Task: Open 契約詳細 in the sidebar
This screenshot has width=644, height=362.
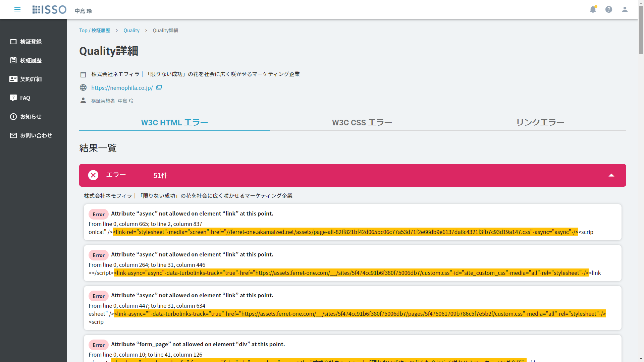Action: pos(31,79)
